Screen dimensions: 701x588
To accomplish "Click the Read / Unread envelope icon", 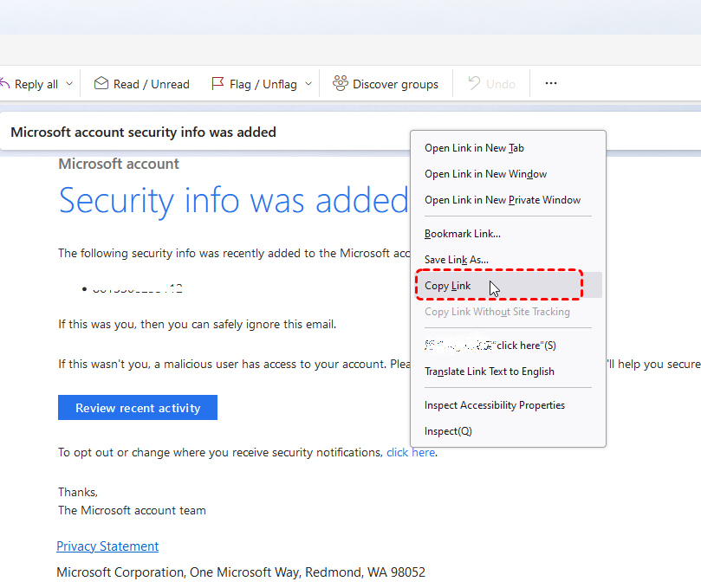I will point(101,84).
